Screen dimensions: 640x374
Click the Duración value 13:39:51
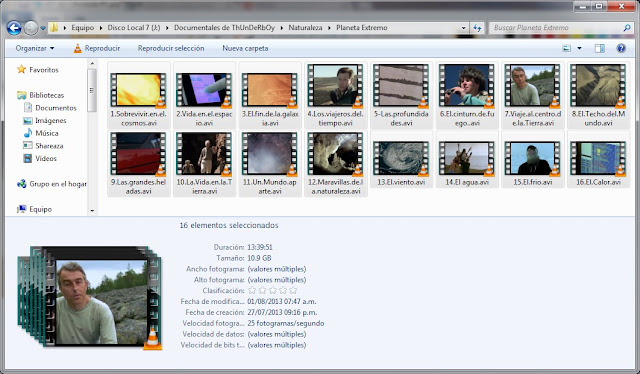(x=260, y=247)
